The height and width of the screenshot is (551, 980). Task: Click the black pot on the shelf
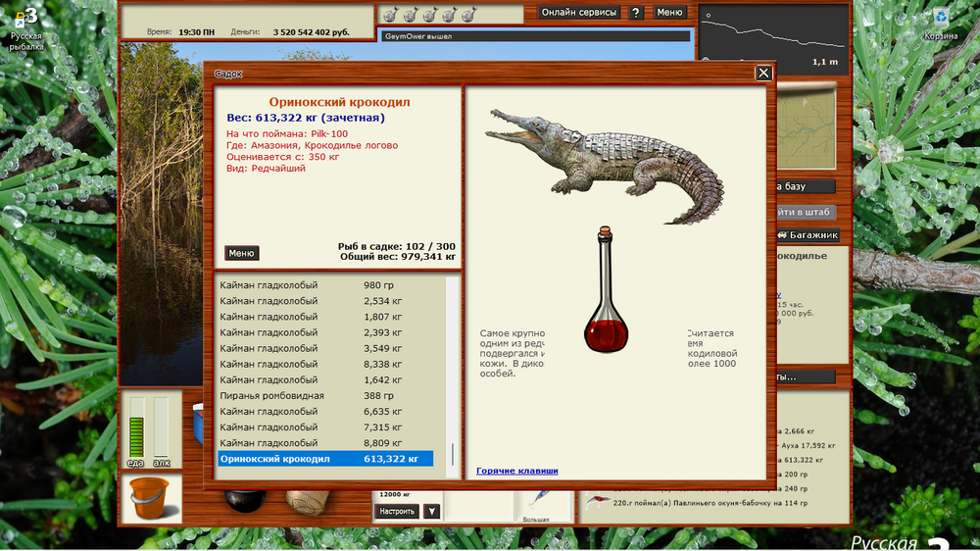pos(245,501)
